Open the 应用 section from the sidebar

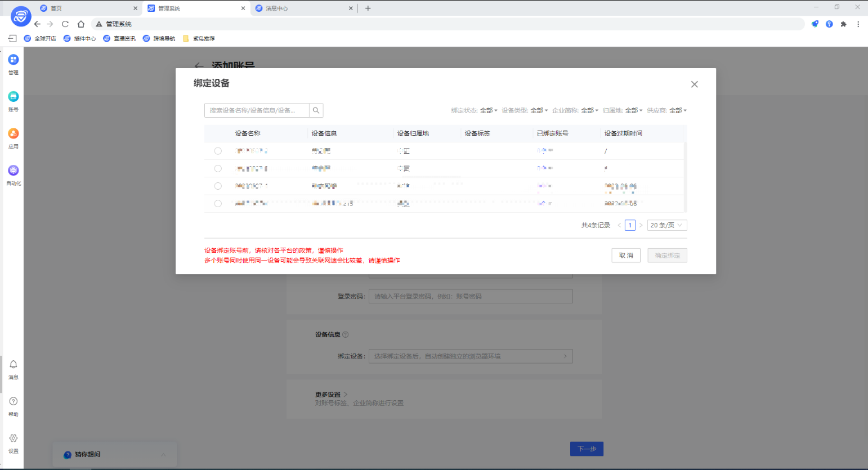13,137
